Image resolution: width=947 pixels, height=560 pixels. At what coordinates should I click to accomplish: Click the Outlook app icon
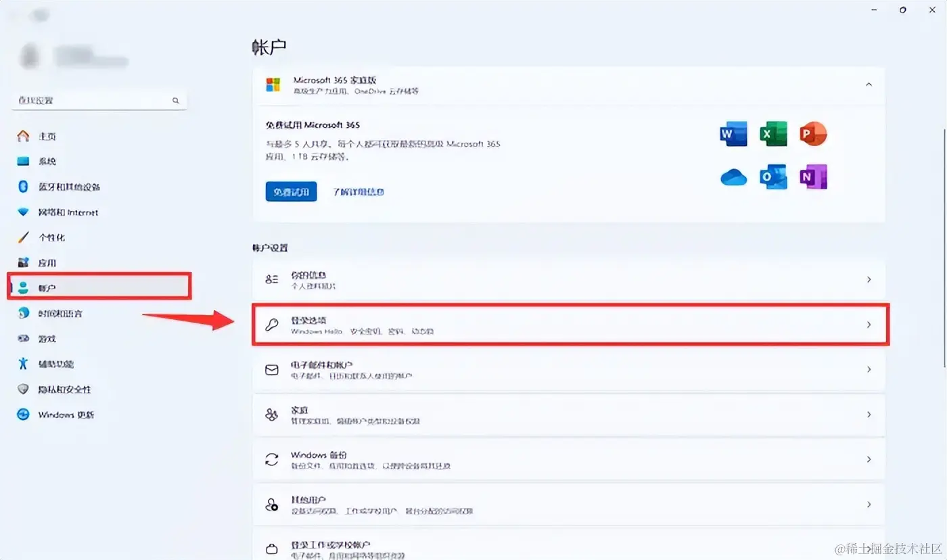click(x=772, y=177)
